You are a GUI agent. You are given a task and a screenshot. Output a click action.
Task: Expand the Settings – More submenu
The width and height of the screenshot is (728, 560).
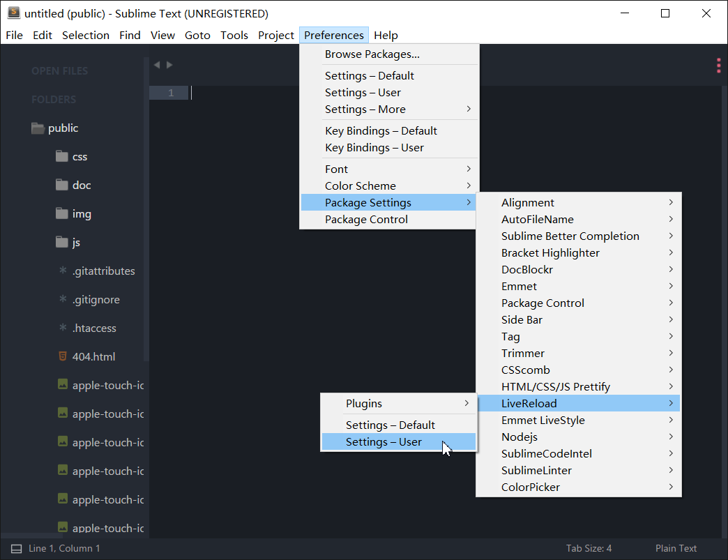tap(389, 109)
